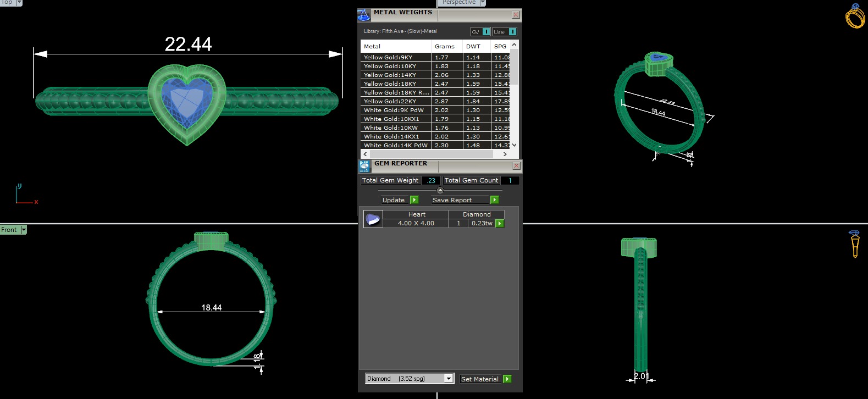
Task: Click the 1.77 grams cell
Action: (447, 57)
